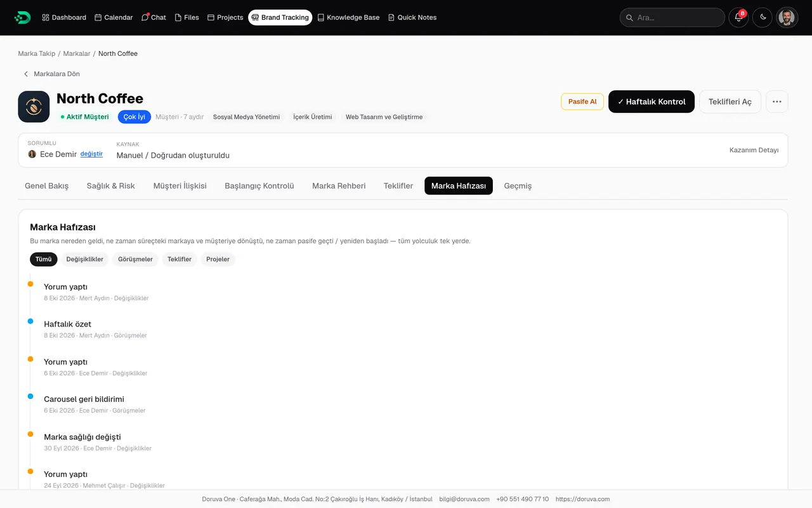The height and width of the screenshot is (508, 812).
Task: Click the Teklifleri Aç button
Action: [730, 102]
